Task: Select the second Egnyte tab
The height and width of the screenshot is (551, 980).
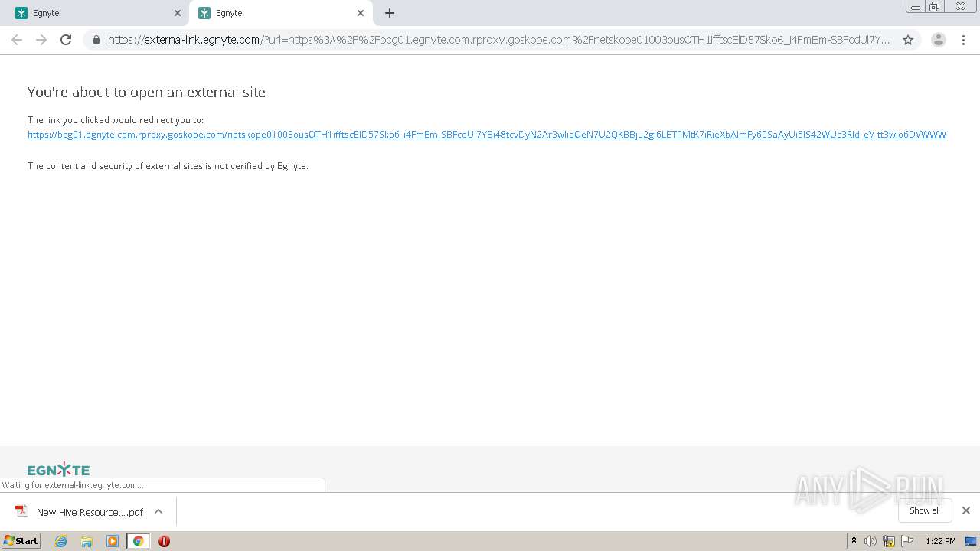Action: click(x=281, y=13)
